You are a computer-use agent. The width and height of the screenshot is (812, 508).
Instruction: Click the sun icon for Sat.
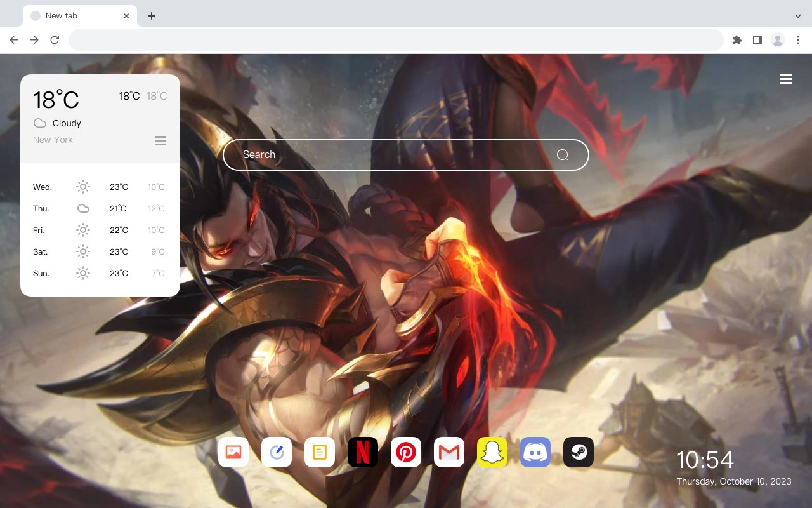point(83,251)
